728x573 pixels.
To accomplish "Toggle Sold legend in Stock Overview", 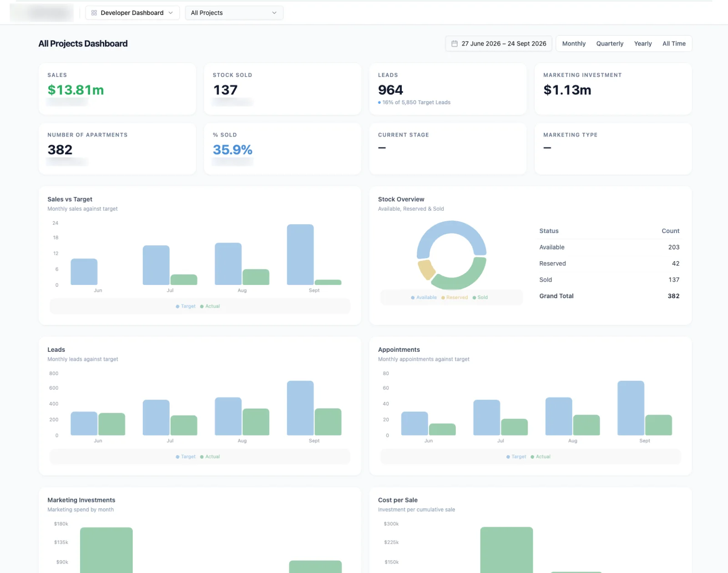I will coord(480,298).
